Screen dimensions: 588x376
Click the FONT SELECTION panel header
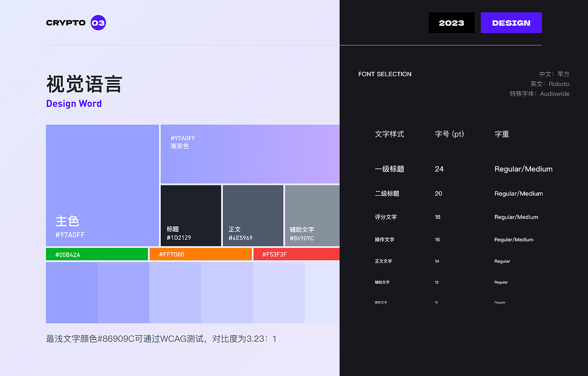385,74
